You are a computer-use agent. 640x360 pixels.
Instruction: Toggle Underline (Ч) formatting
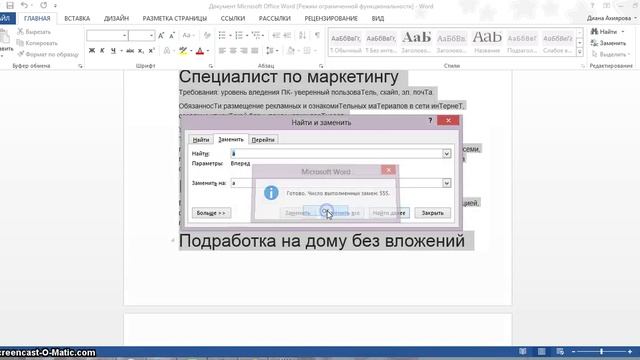113,51
